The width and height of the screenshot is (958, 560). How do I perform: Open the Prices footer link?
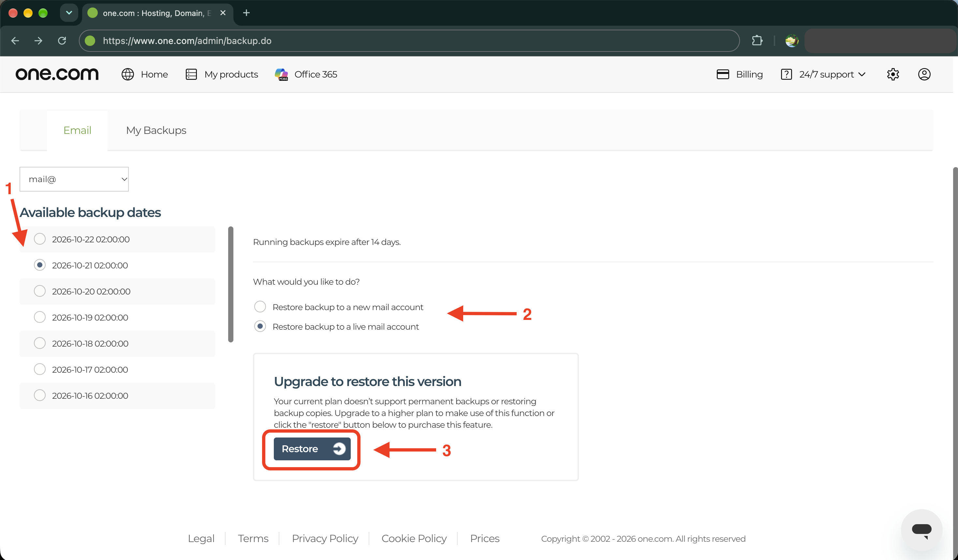[485, 538]
